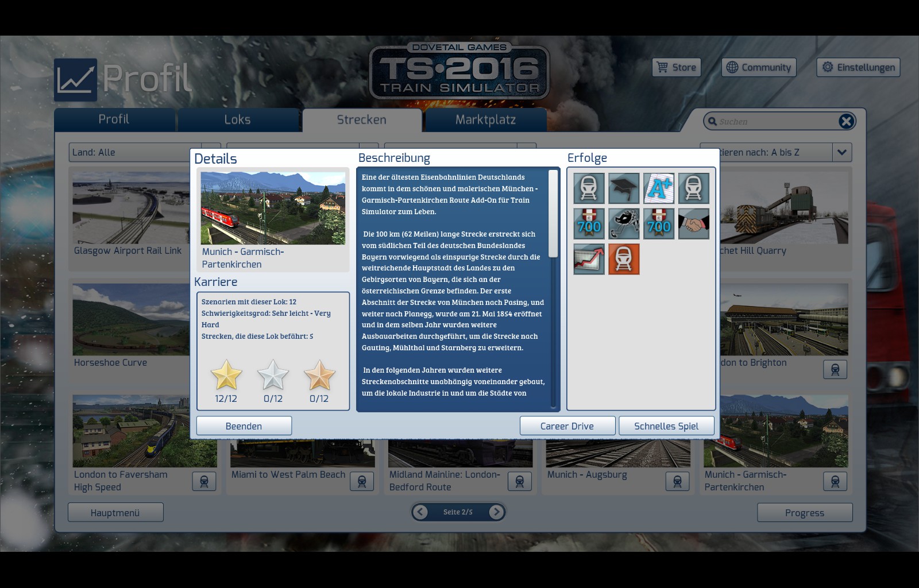Select the 700 medal achievement beside the handshake
This screenshot has height=588, width=919.
[659, 223]
